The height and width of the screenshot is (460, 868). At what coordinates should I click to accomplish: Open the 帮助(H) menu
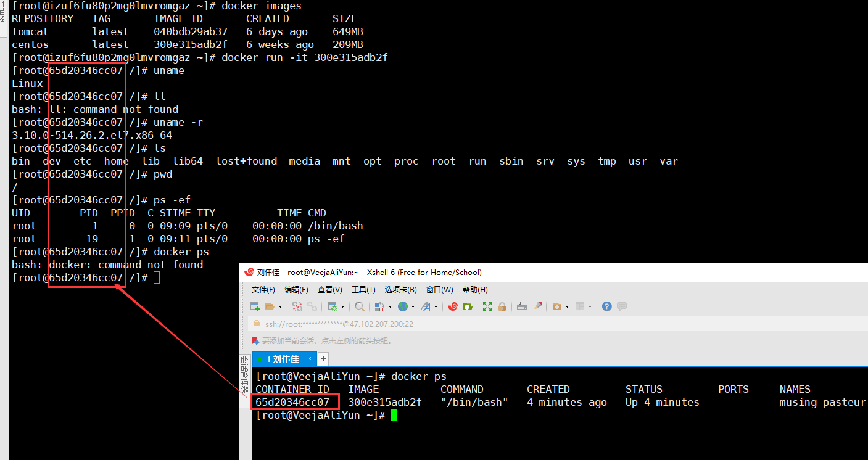[x=475, y=290]
